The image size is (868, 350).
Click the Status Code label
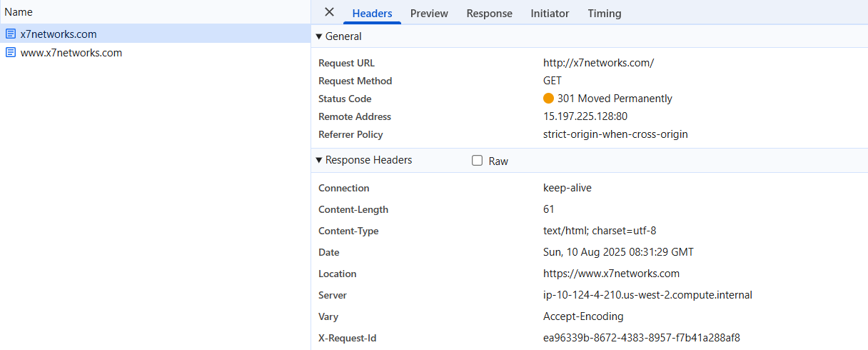tap(345, 99)
